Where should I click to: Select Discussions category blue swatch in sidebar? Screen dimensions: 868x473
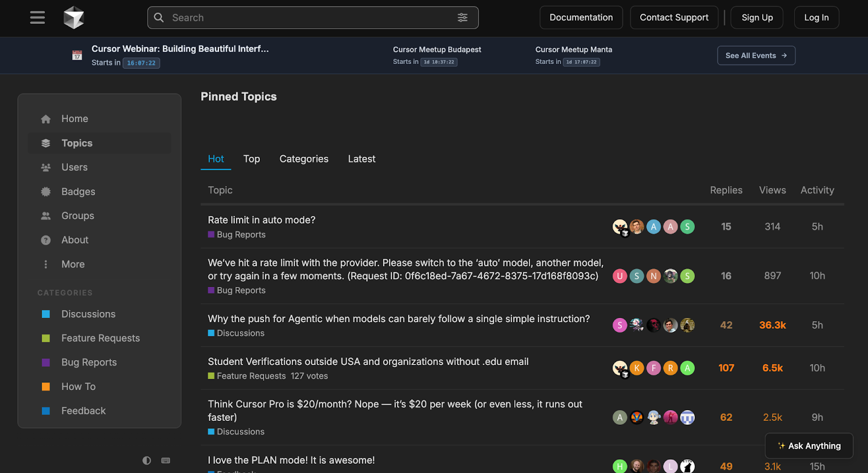click(46, 314)
